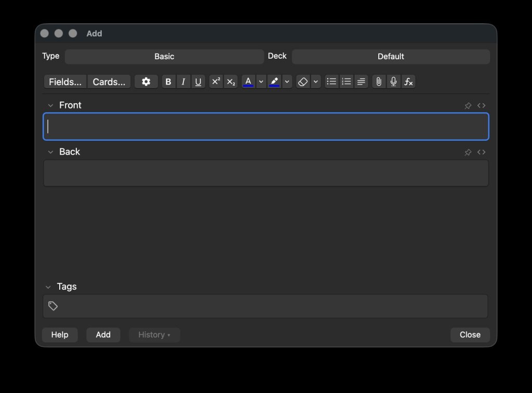The image size is (532, 393).
Task: Click the Add button to add the note
Action: pos(103,335)
